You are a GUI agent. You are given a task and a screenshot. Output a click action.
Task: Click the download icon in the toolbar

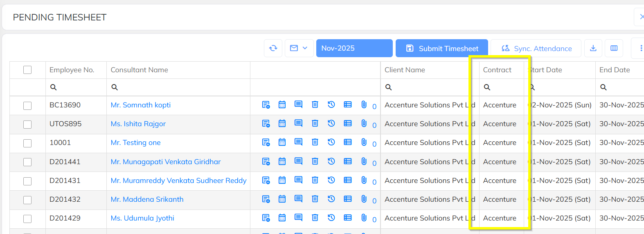[x=593, y=48]
